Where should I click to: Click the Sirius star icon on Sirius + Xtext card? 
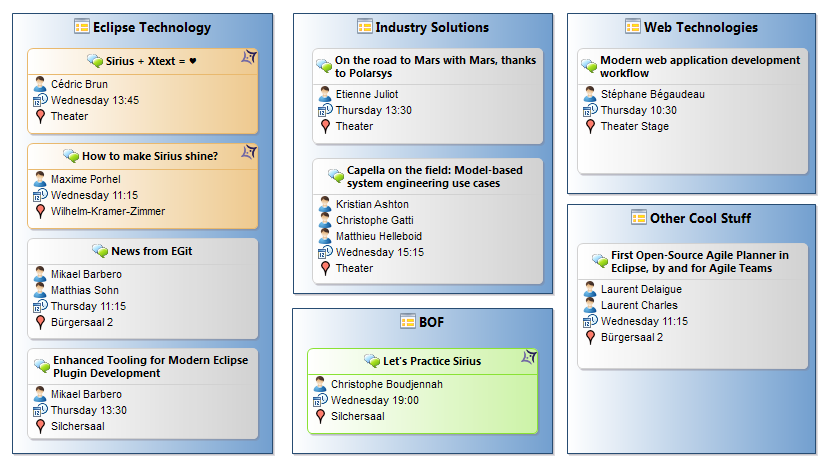point(248,57)
